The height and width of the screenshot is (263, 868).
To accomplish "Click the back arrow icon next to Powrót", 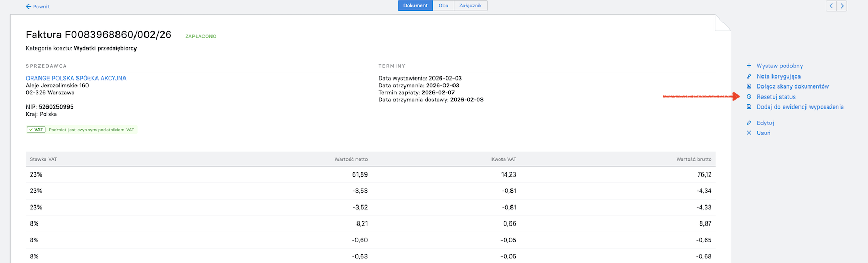I will coord(28,7).
